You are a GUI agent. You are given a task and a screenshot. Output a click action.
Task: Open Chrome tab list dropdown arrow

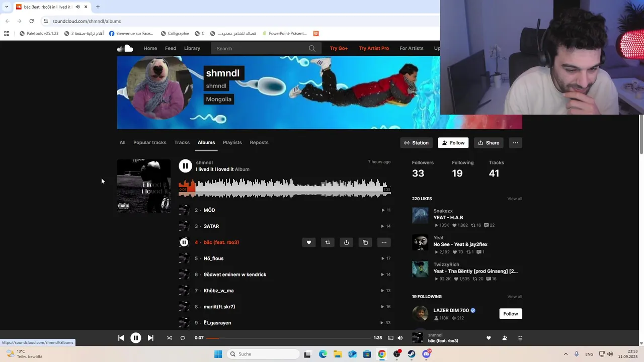tap(7, 7)
